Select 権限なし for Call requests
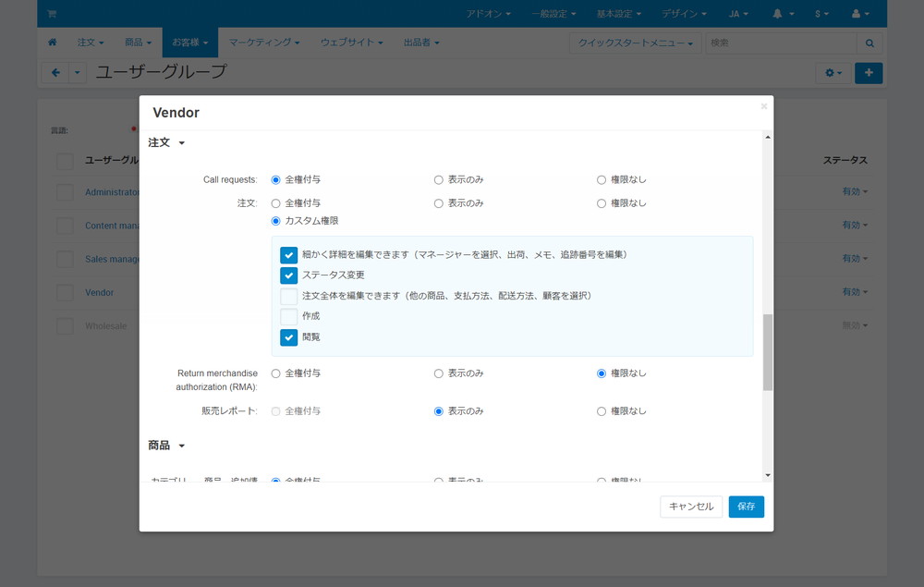Viewport: 924px width, 587px height. tap(602, 179)
